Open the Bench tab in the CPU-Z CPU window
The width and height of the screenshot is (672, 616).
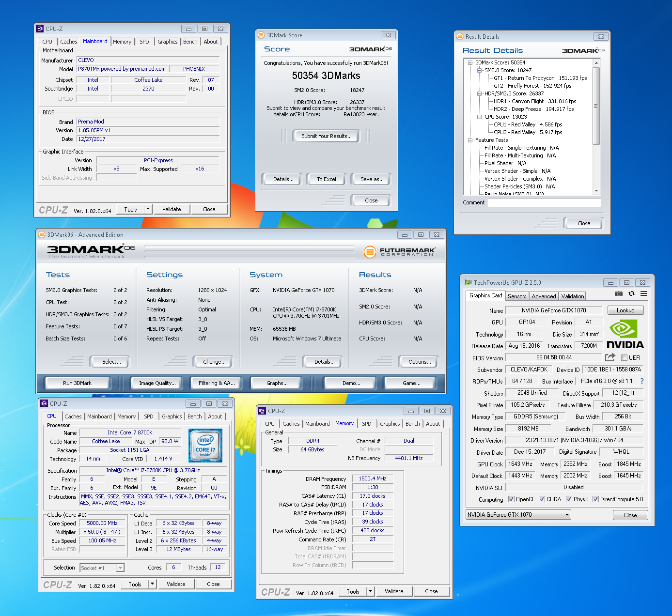pos(195,416)
